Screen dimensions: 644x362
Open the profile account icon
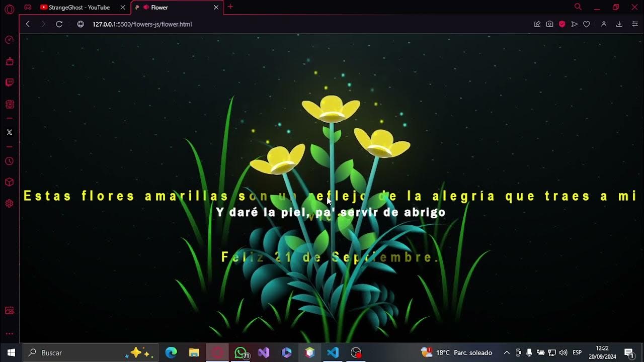pos(604,24)
